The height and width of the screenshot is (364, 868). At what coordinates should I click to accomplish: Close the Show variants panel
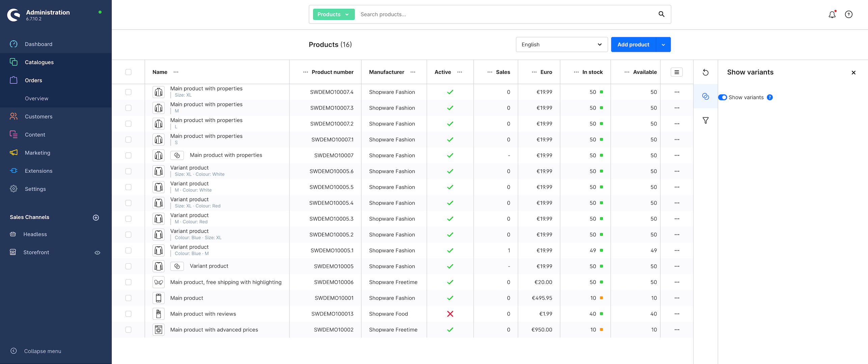[853, 72]
